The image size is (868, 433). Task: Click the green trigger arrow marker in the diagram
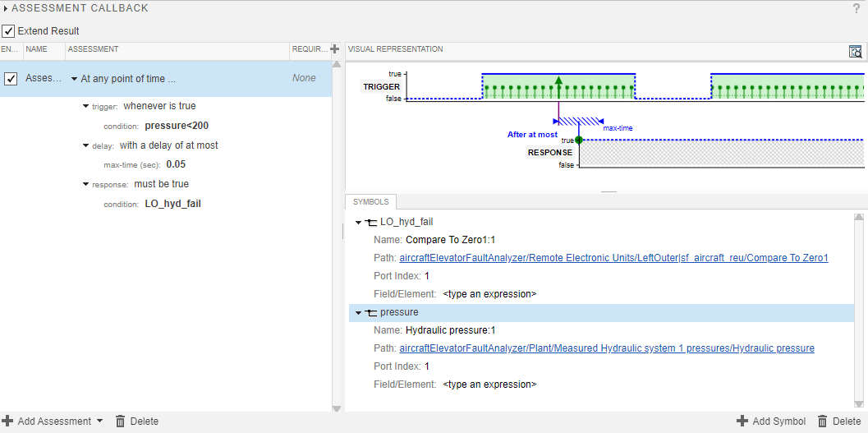tap(558, 82)
